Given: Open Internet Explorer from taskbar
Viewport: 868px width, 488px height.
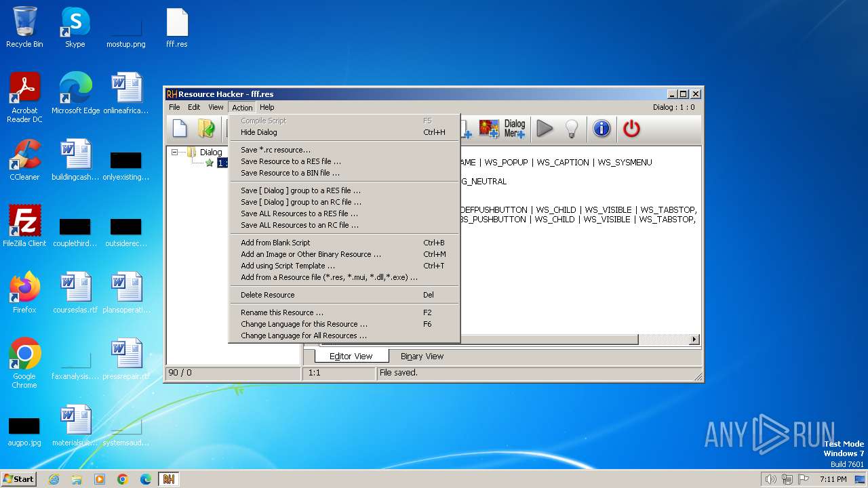Looking at the screenshot, I should point(54,479).
